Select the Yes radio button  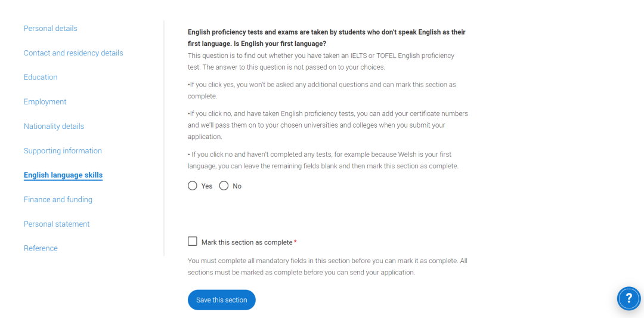pyautogui.click(x=192, y=186)
